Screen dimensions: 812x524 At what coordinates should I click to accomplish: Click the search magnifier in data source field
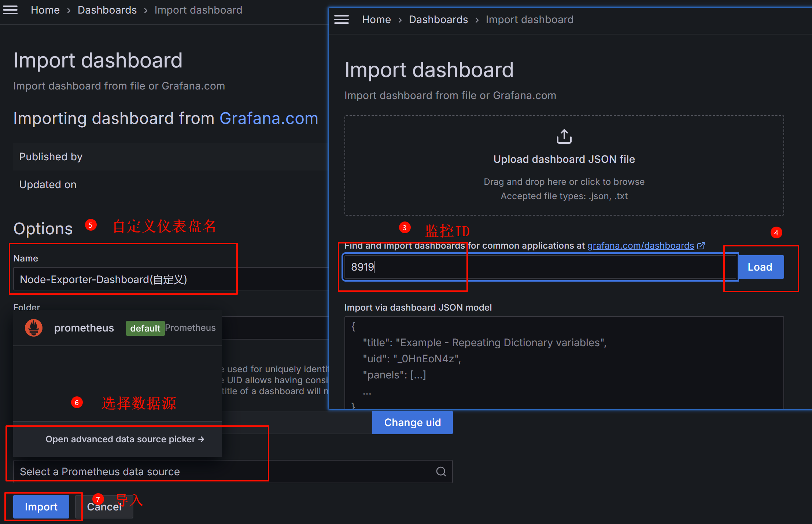(x=441, y=472)
